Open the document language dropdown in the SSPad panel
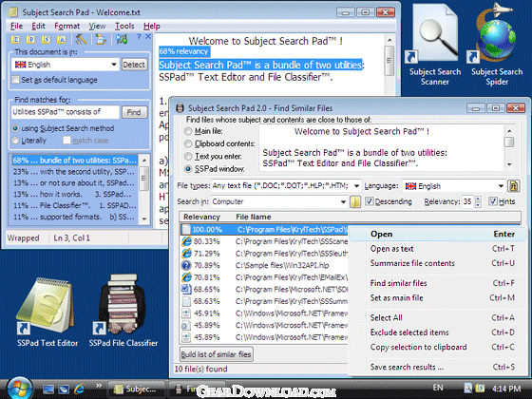 [114, 65]
